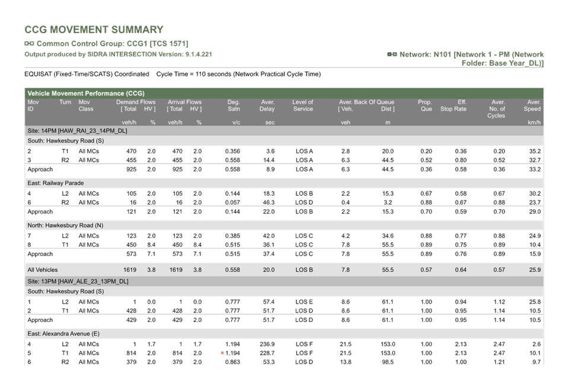Image resolution: width=568 pixels, height=392 pixels.
Task: Select the 'Aver. Speed' column header
Action: coord(532,106)
